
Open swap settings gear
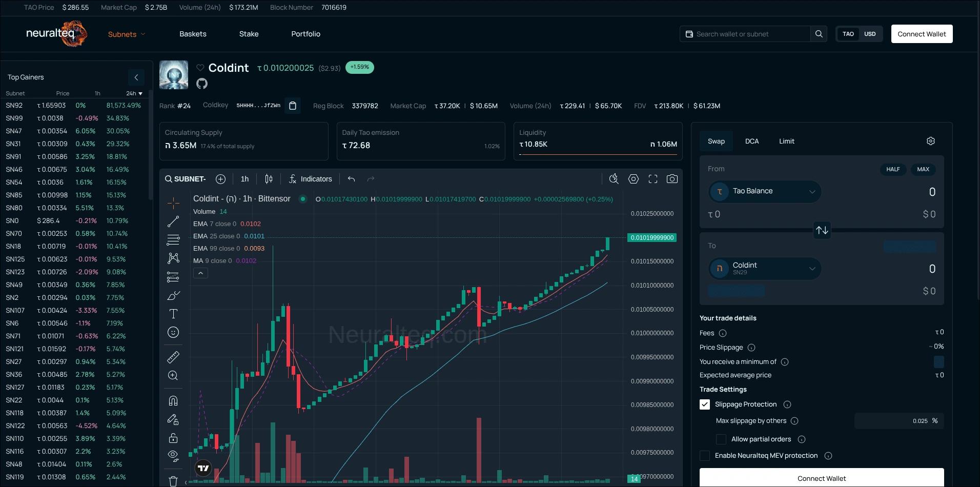[931, 141]
